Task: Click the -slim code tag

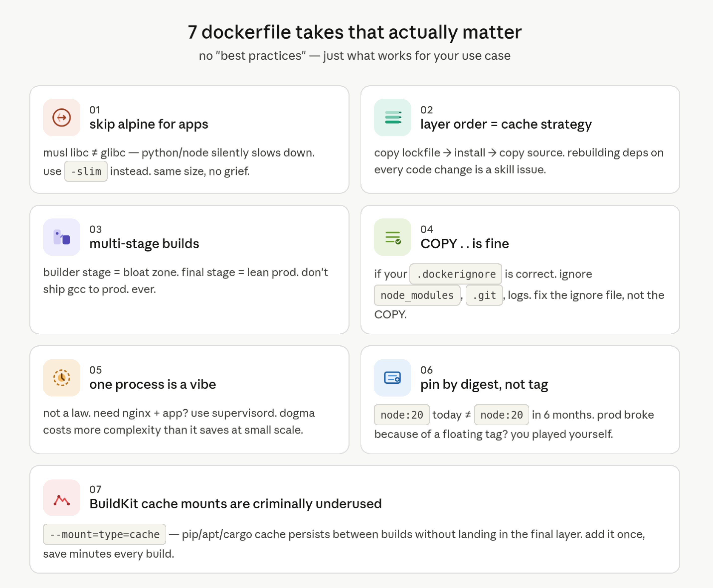Action: coord(86,172)
